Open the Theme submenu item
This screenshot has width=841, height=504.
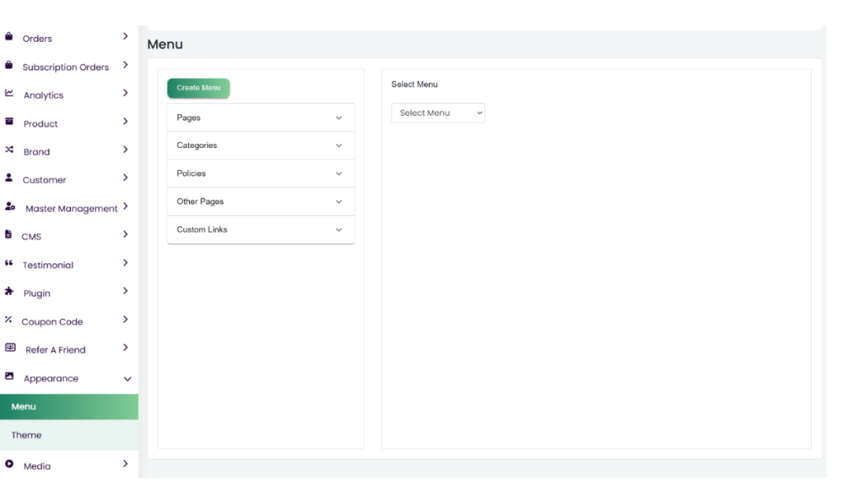point(27,435)
